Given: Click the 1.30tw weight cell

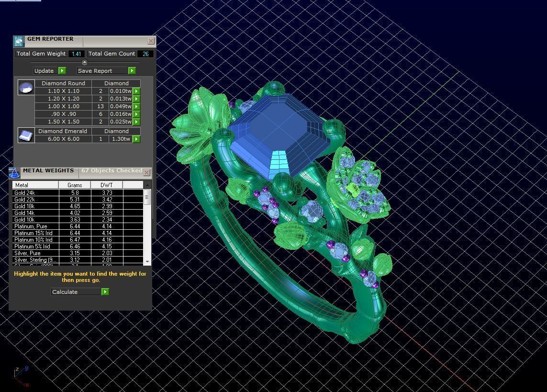Looking at the screenshot, I should (x=121, y=139).
